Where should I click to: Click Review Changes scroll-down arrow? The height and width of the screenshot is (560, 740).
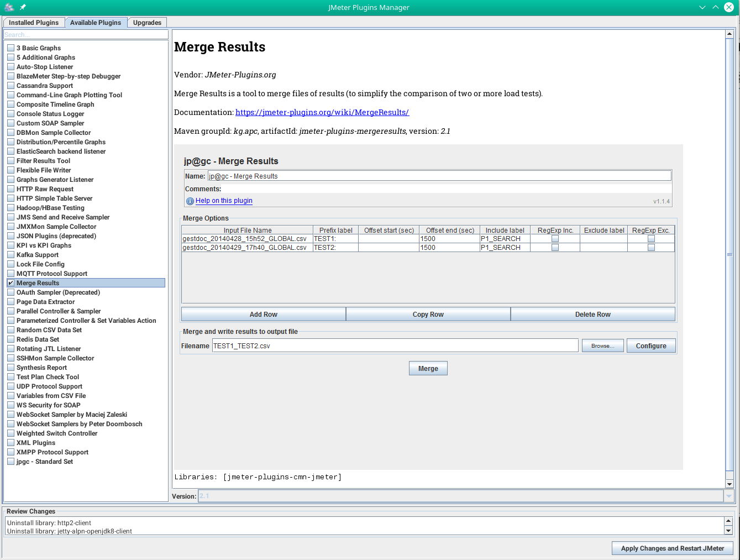(x=728, y=531)
